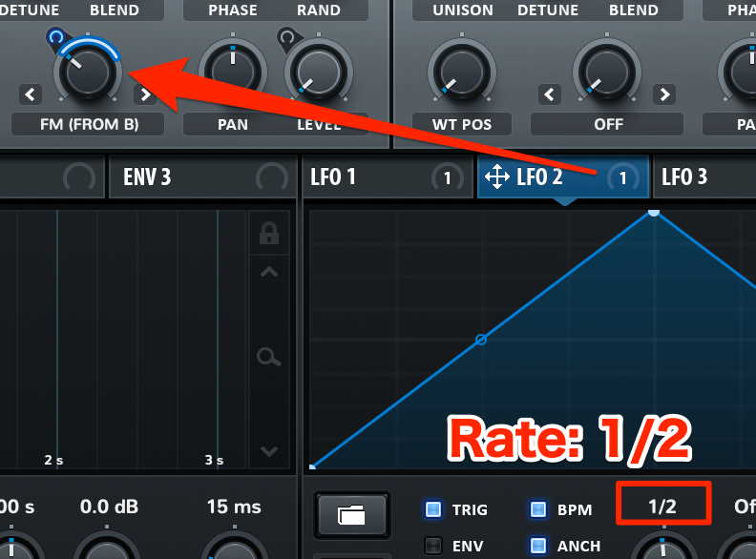Click the down chevron below the magnifier

pos(269,451)
